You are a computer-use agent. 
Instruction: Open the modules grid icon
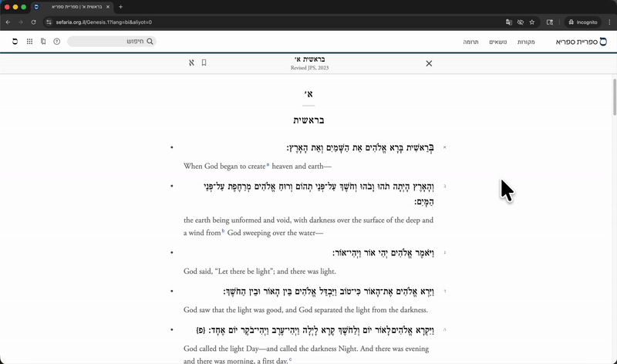click(29, 41)
